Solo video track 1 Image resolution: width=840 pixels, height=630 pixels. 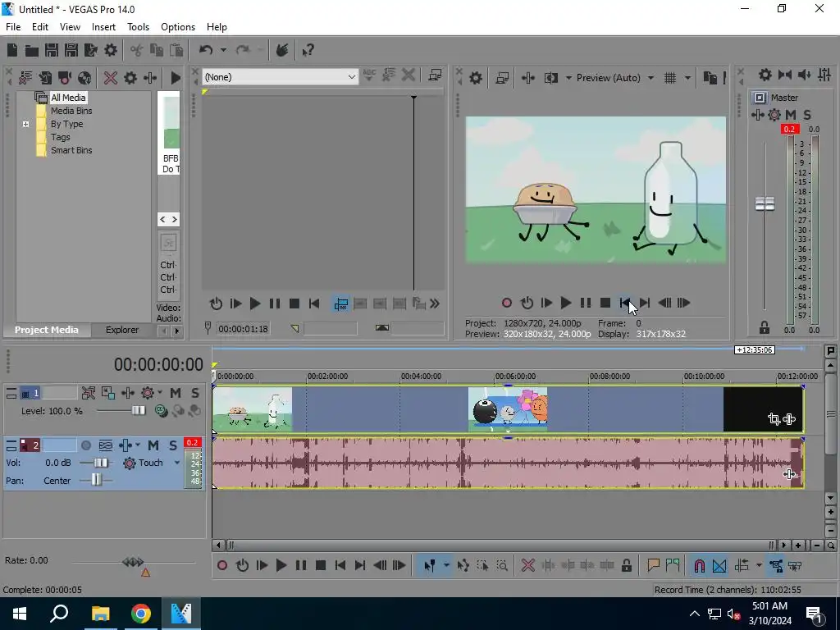pyautogui.click(x=195, y=393)
